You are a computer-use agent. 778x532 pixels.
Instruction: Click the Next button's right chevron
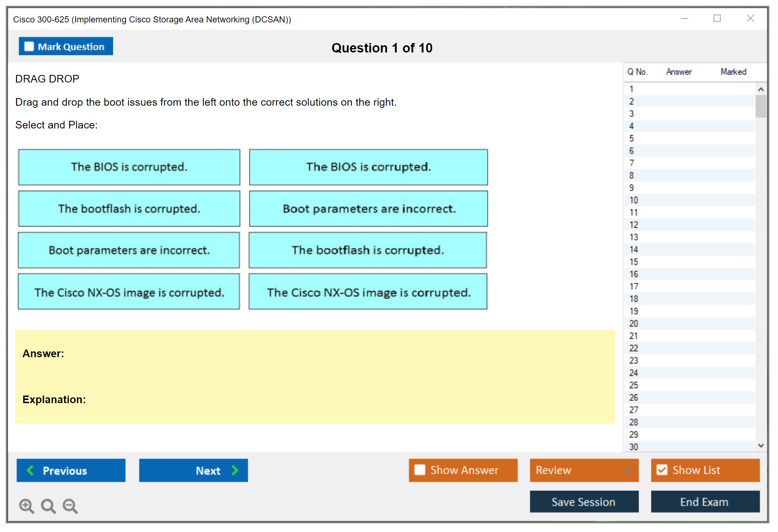coord(235,470)
